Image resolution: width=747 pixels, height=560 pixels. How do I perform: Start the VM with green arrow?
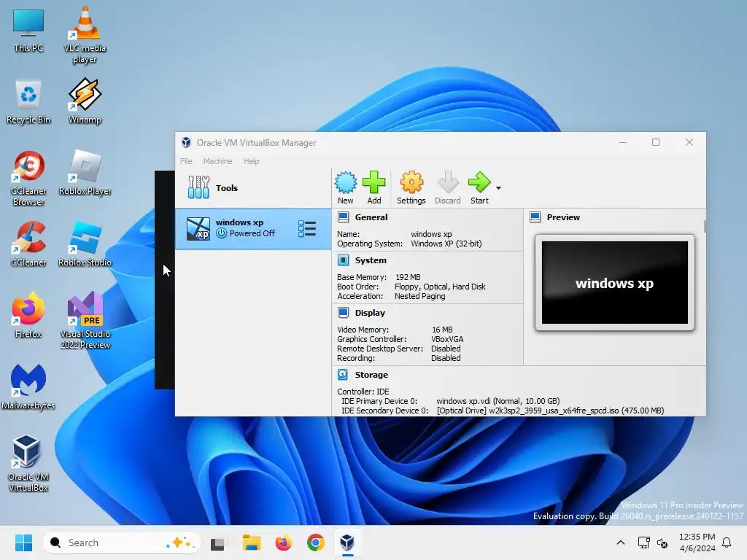479,187
